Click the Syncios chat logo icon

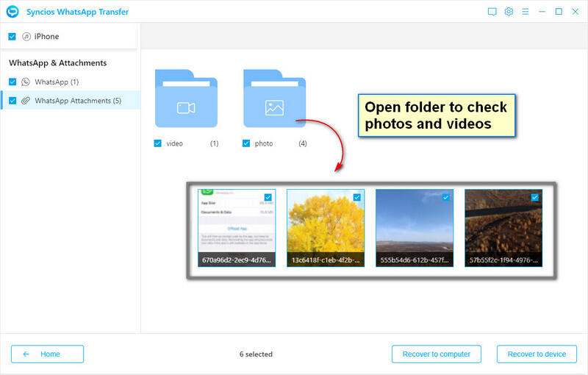12,11
